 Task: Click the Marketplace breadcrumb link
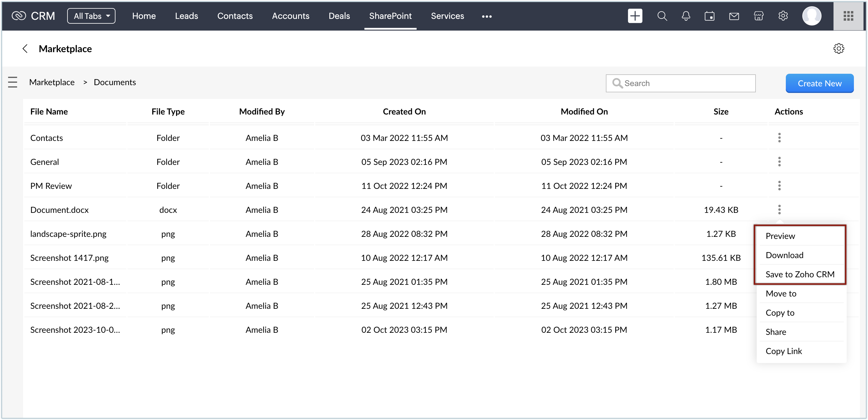click(x=52, y=82)
